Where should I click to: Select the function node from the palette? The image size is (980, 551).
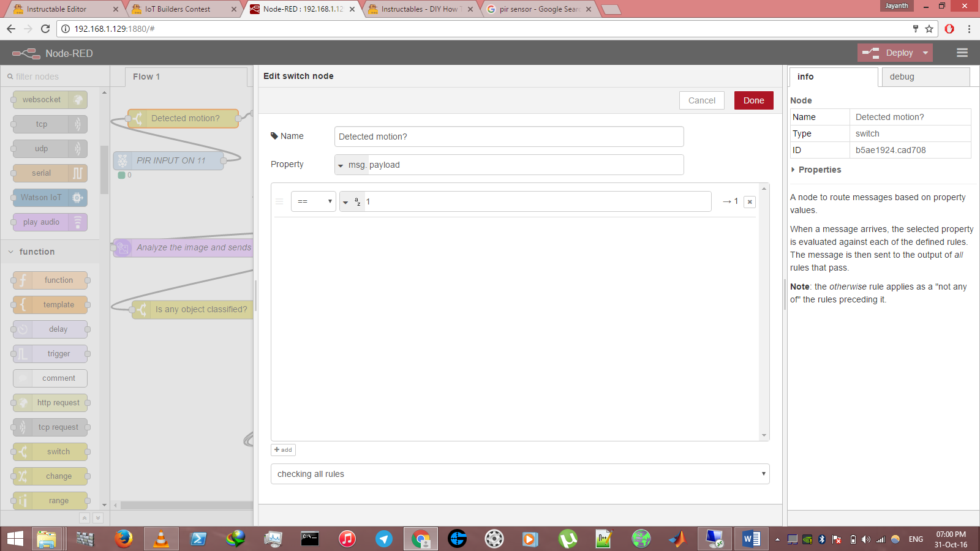click(49, 280)
